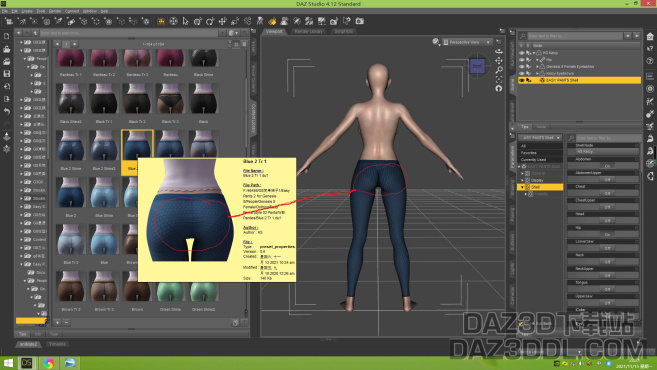Hide the Hip node via eye icon
The width and height of the screenshot is (657, 370).
(x=522, y=60)
